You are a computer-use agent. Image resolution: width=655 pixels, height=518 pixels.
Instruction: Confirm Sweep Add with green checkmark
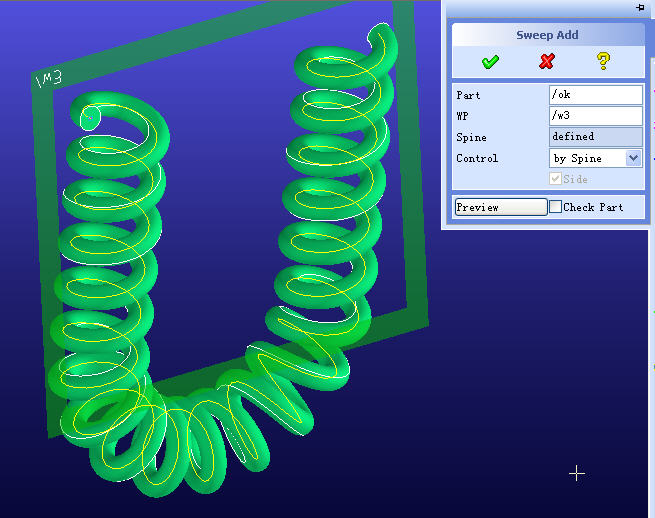(490, 62)
